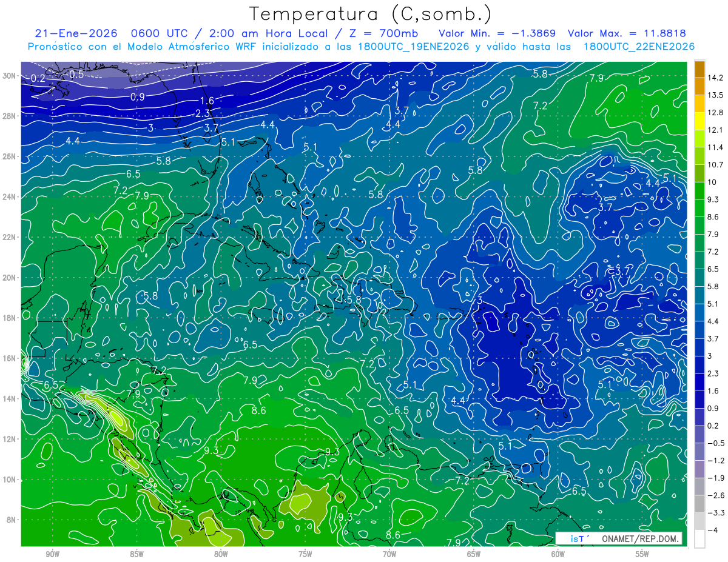728x562 pixels.
Task: Click the '55W' longitude axis label
Action: click(642, 554)
